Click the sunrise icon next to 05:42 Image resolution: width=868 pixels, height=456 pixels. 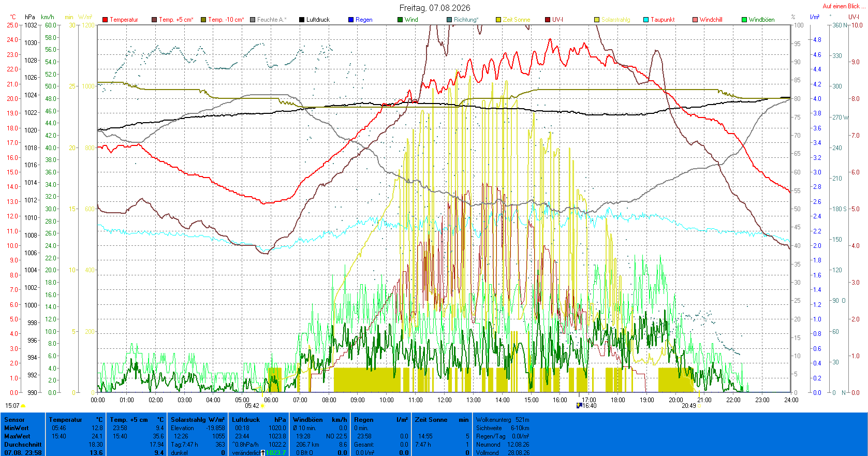coord(262,406)
